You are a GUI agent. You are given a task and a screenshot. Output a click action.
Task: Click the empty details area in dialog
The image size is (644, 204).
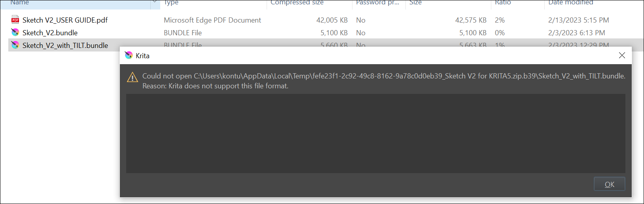[x=376, y=133]
